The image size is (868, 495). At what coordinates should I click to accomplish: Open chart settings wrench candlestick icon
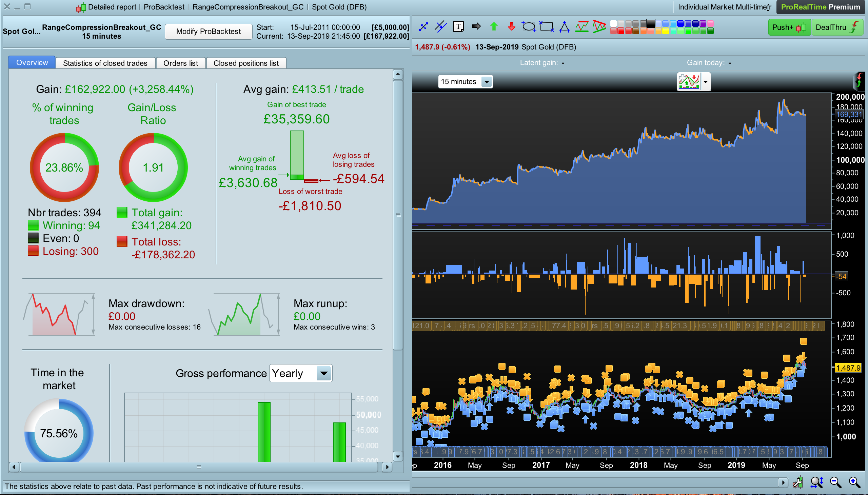[x=797, y=482]
